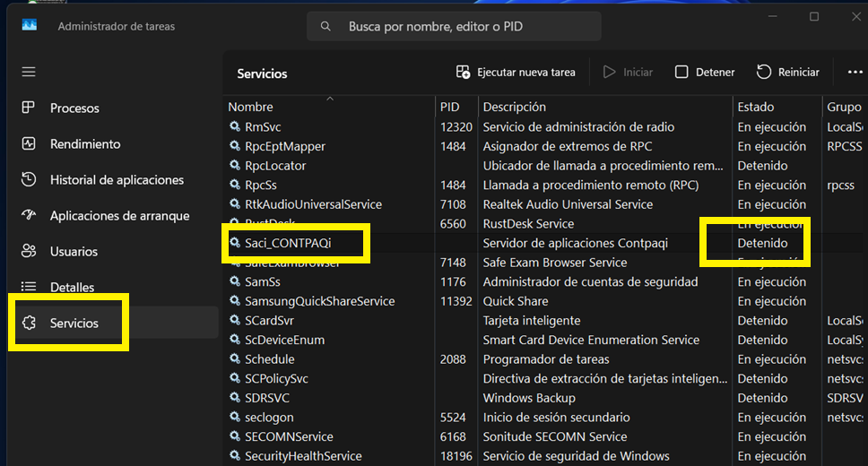Select Aplicaciones de arranque in sidebar

point(119,216)
